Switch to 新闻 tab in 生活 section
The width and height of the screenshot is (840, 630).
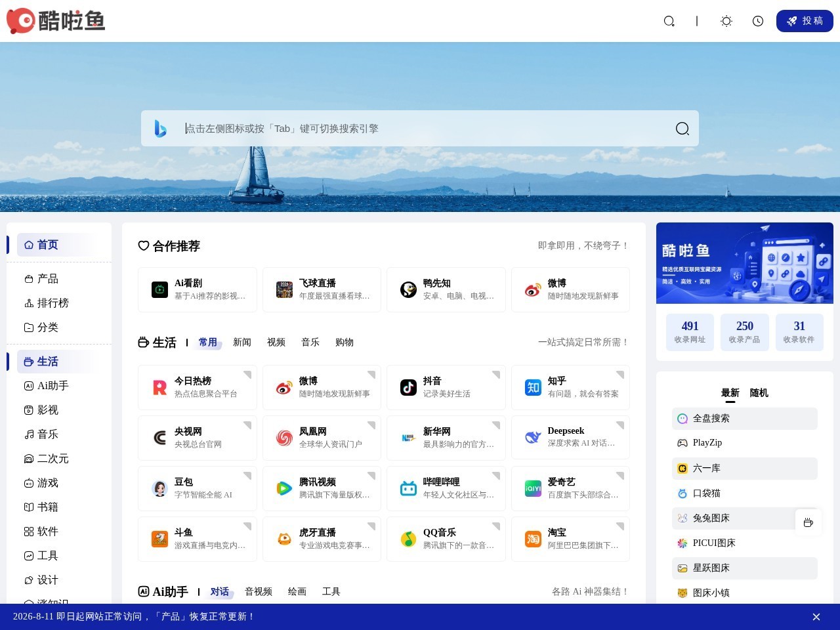(242, 343)
